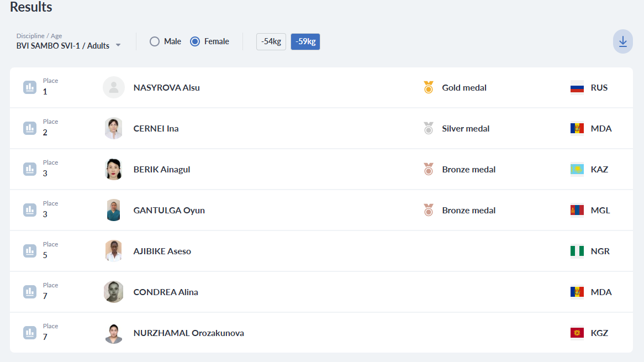Expand the BVI SAMBO SVI-1 dropdown arrow
This screenshot has width=644, height=362.
click(x=118, y=45)
